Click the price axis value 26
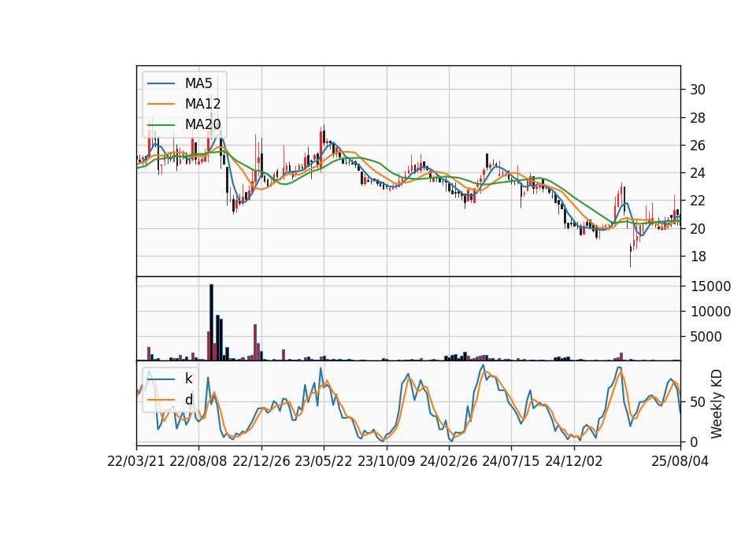This screenshot has width=756, height=543. [698, 146]
